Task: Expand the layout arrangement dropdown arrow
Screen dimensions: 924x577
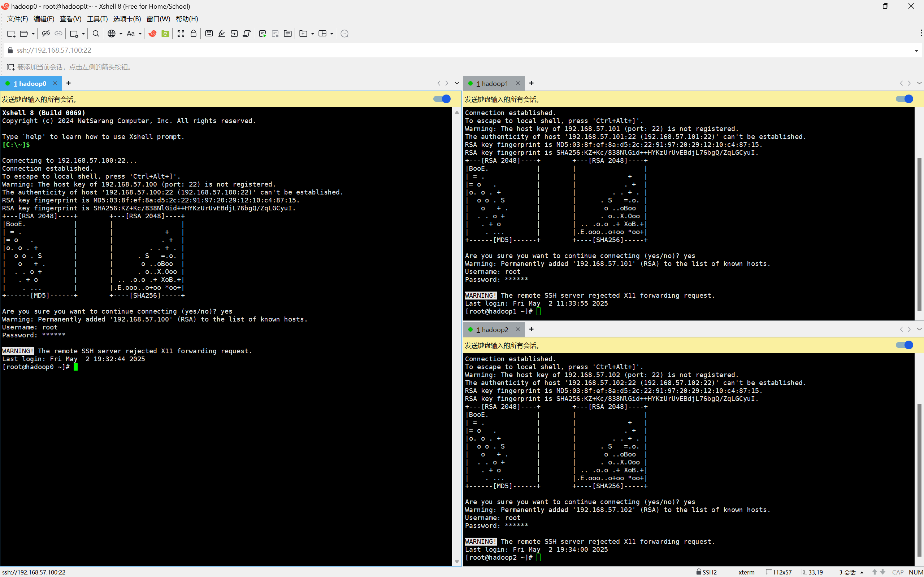Action: pyautogui.click(x=332, y=34)
